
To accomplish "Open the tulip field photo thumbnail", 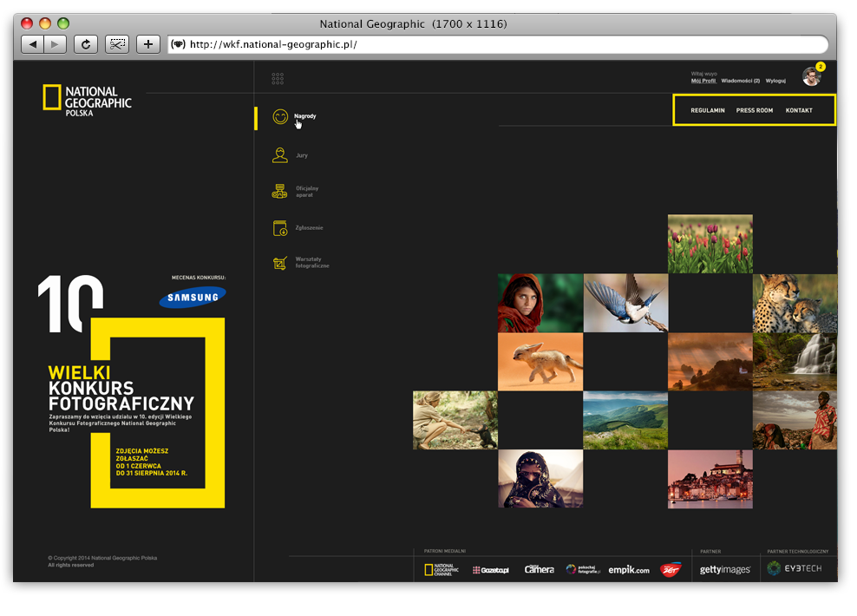I will (710, 244).
